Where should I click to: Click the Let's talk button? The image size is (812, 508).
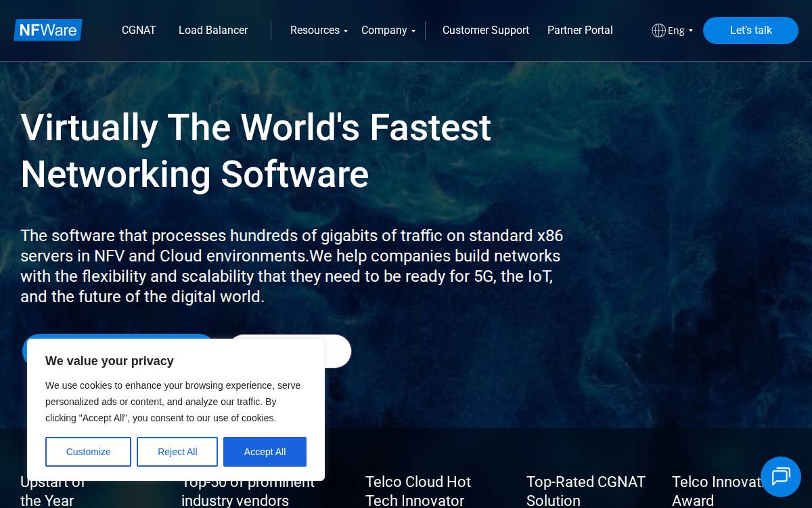click(x=750, y=30)
